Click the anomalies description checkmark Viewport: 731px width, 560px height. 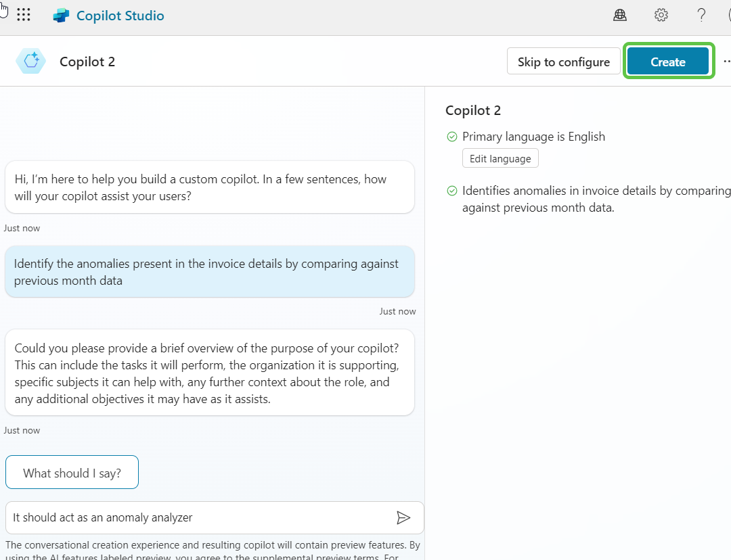451,191
